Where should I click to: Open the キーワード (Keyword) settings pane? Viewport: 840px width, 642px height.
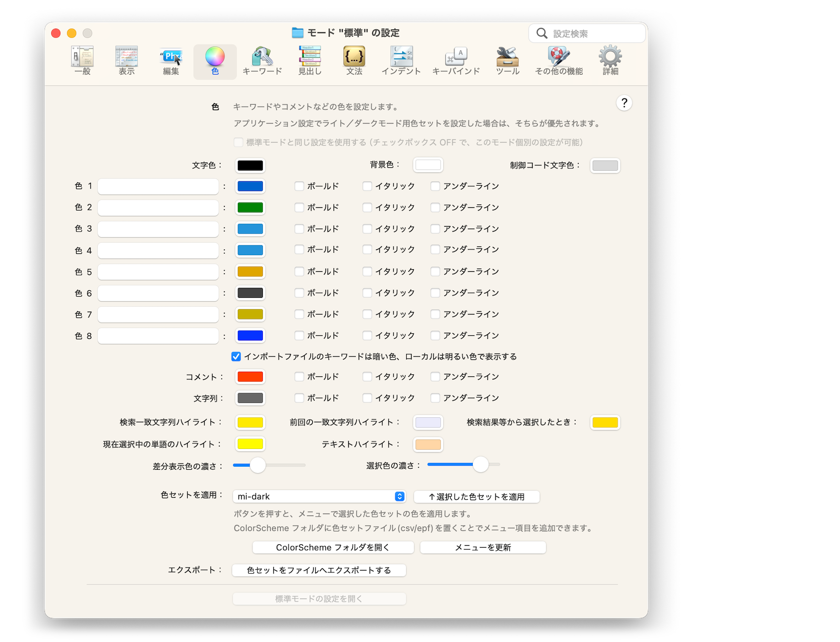[262, 61]
